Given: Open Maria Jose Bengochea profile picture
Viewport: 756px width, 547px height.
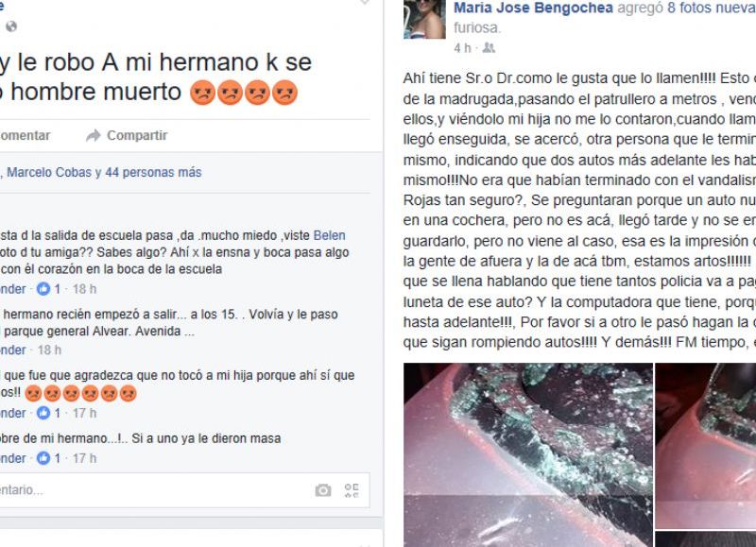Looking at the screenshot, I should [x=424, y=19].
